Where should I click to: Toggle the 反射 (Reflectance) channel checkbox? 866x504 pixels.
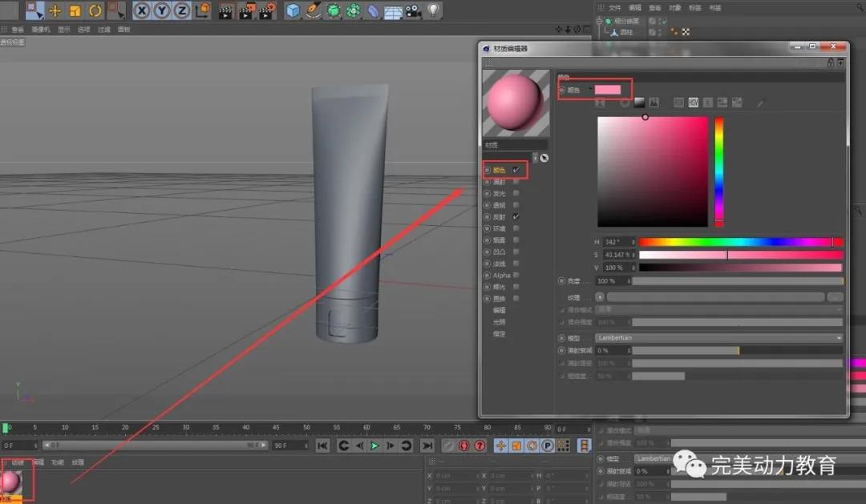[x=516, y=217]
